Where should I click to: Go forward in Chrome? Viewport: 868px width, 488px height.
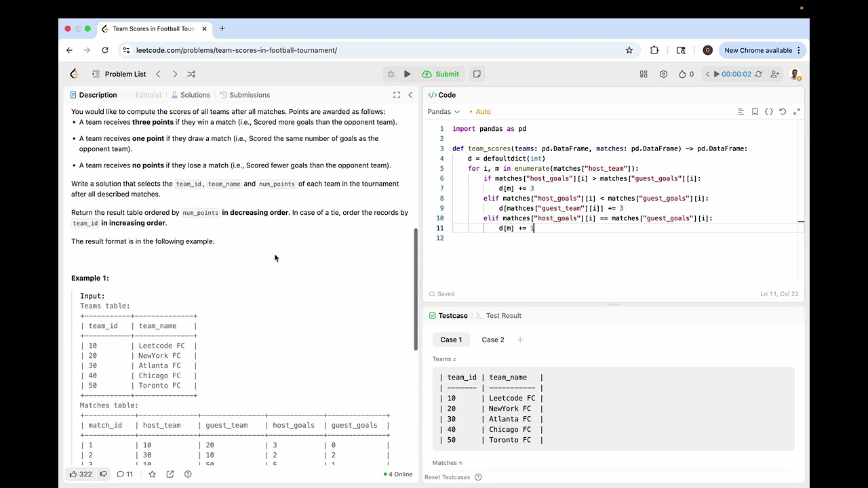pos(87,50)
